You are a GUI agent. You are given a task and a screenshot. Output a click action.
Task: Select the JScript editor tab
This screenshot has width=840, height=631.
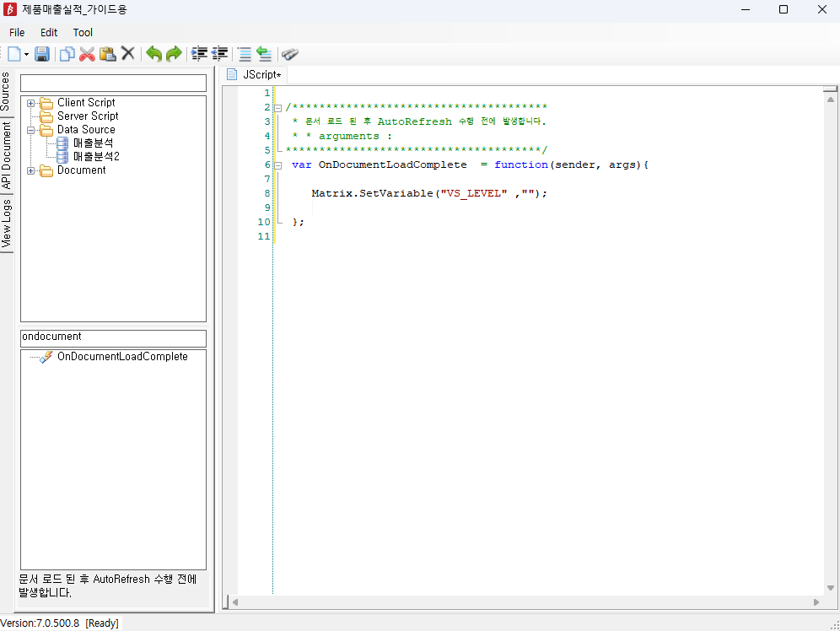[255, 74]
